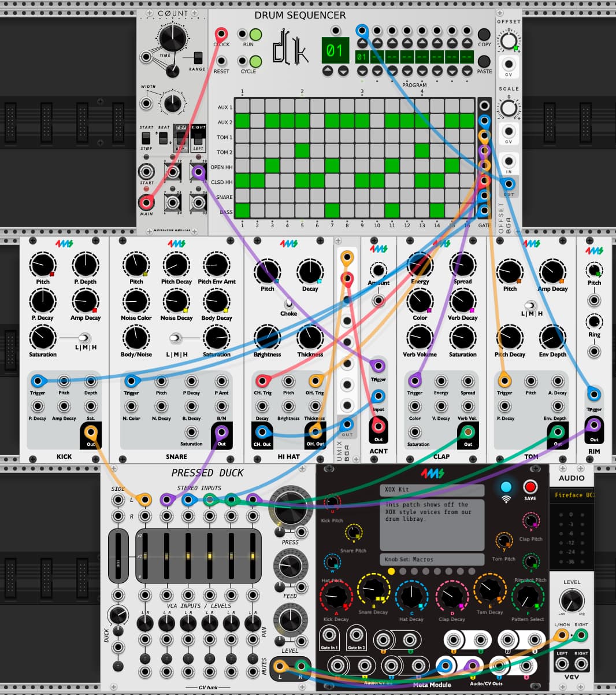This screenshot has width=616, height=695.
Task: Click the Rim module Out jack
Action: point(594,426)
